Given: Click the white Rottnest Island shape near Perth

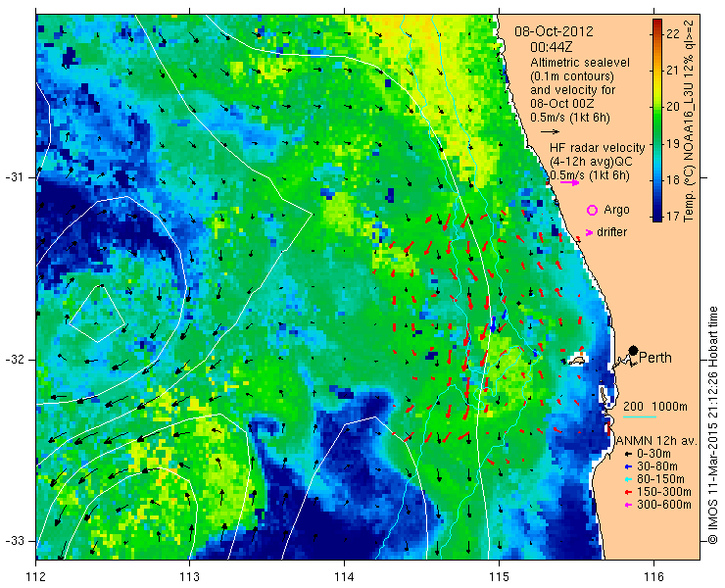Looking at the screenshot, I should click(x=577, y=359).
